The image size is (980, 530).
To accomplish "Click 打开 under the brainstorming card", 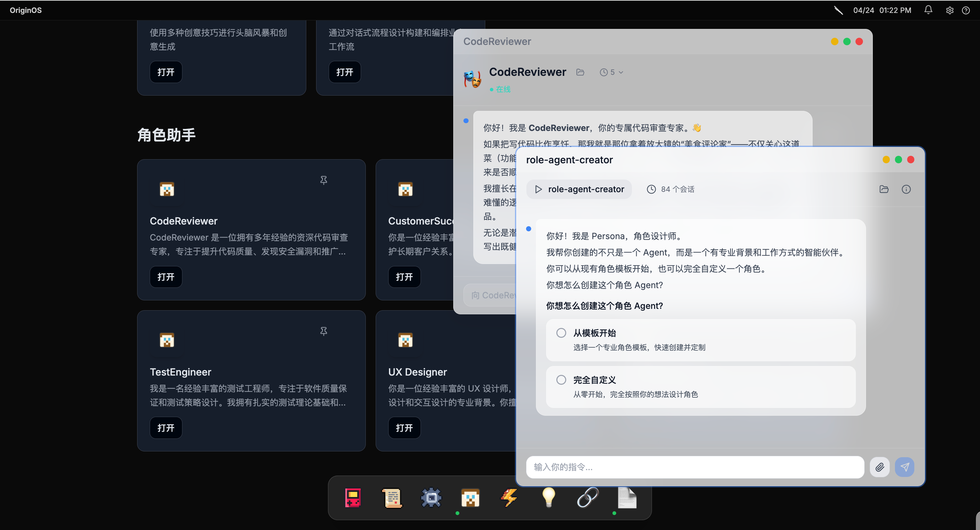I will pyautogui.click(x=166, y=72).
